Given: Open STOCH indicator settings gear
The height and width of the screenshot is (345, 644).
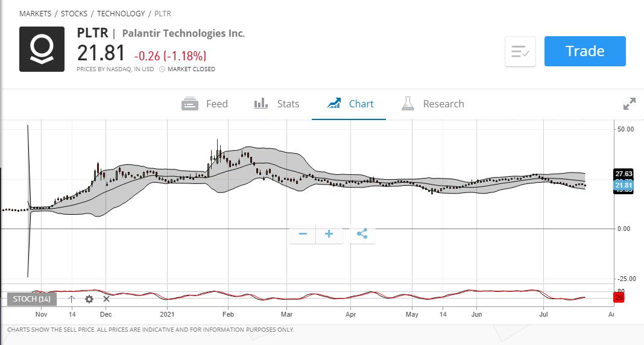Looking at the screenshot, I should 89,299.
